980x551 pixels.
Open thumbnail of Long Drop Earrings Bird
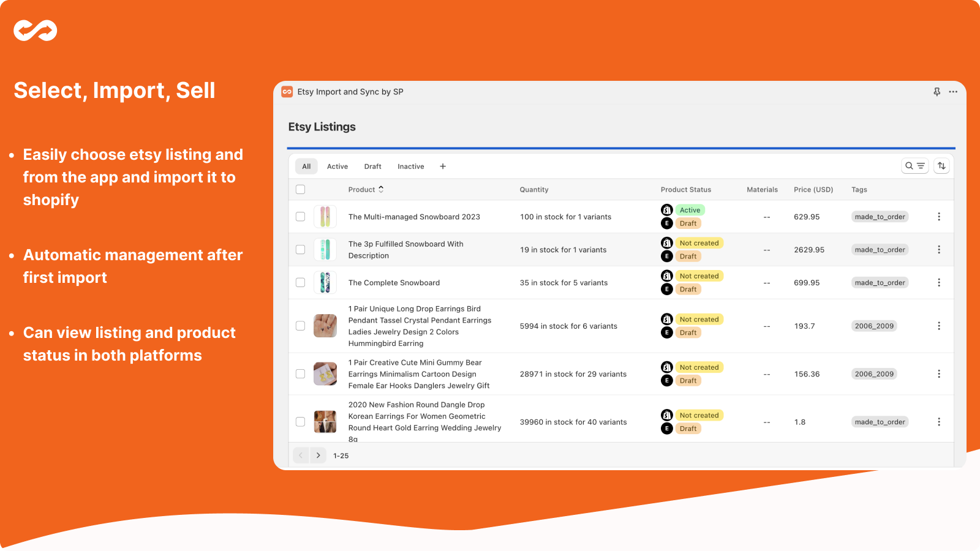click(325, 326)
